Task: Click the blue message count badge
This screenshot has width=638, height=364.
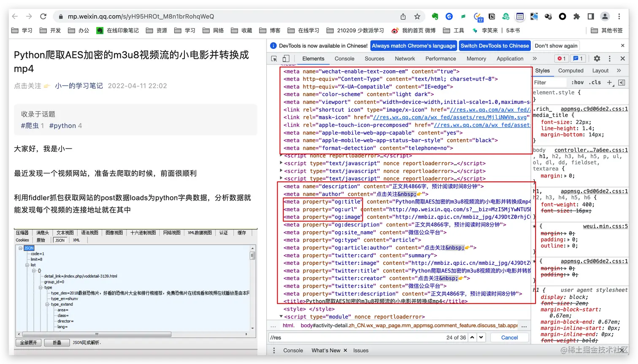Action: (578, 59)
